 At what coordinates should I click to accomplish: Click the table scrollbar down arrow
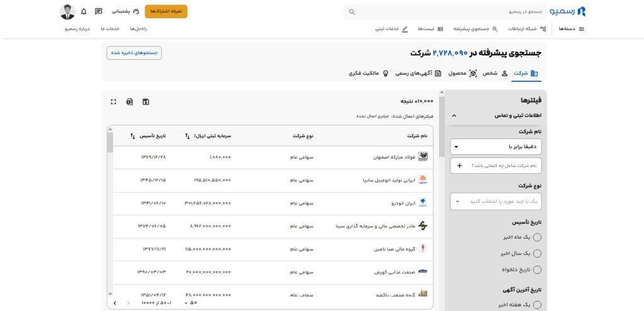point(110,293)
